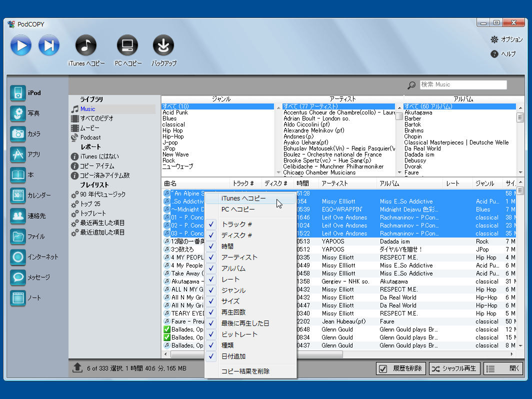The image size is (532, 399).
Task: Click the upload arrow icon in status bar
Action: [x=77, y=368]
